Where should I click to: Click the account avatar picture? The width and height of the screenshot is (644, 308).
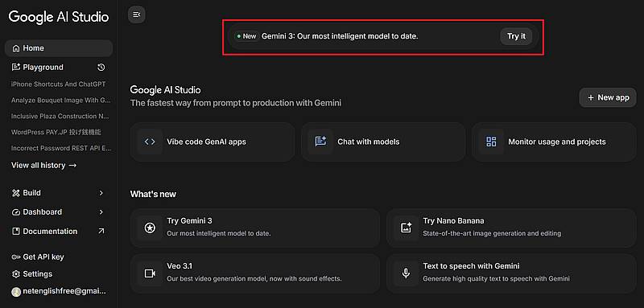tap(16, 292)
